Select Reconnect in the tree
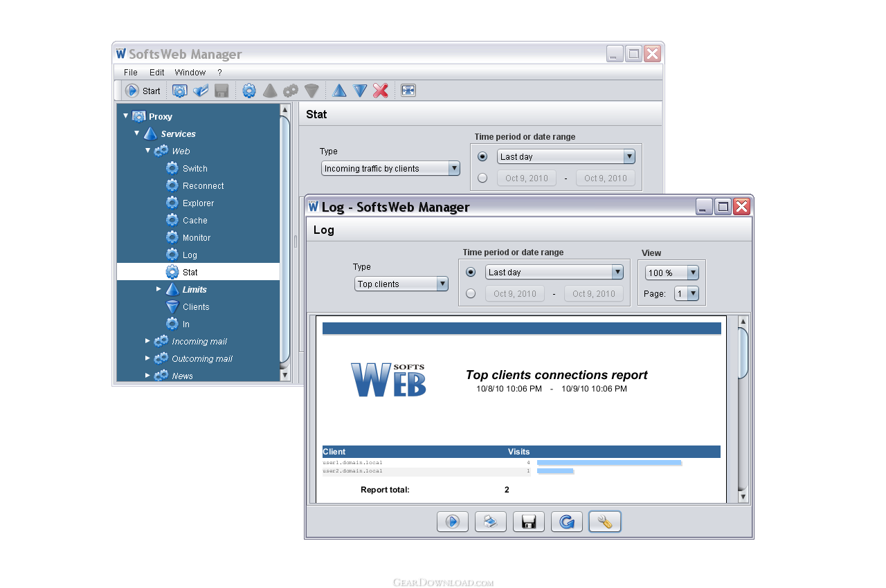Image resolution: width=886 pixels, height=588 pixels. [x=195, y=185]
